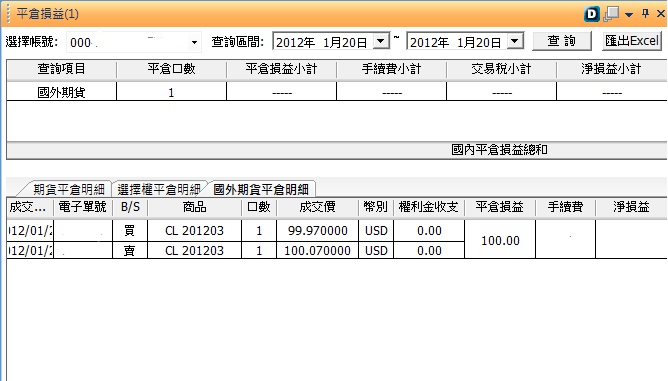Click the 淨損益小計 column header
The width and height of the screenshot is (668, 381).
611,69
